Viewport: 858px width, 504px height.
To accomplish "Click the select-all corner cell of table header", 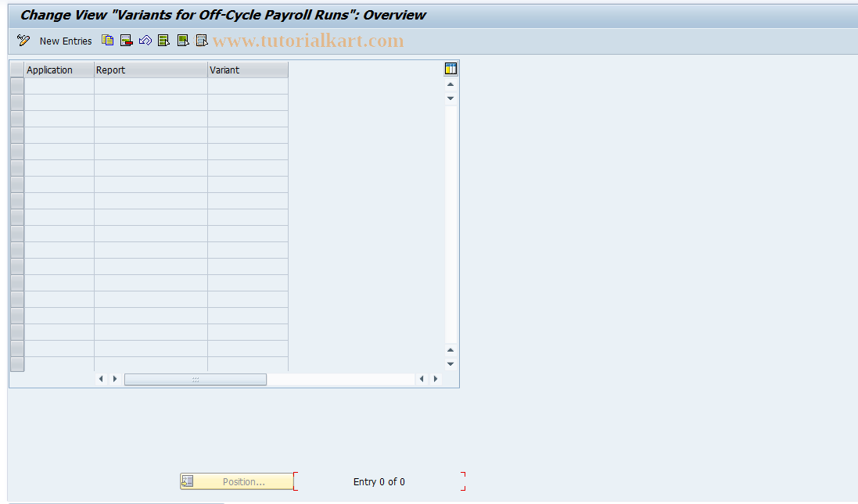I will pyautogui.click(x=17, y=70).
